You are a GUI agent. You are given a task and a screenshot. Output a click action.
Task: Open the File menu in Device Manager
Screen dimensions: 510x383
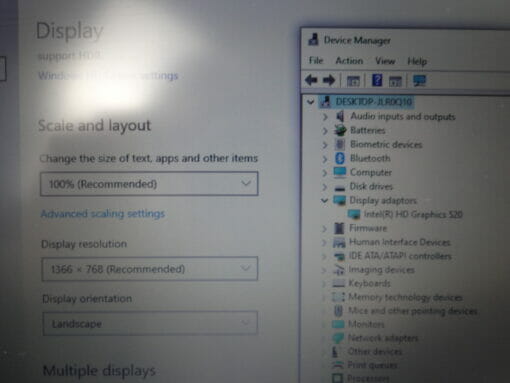click(316, 61)
